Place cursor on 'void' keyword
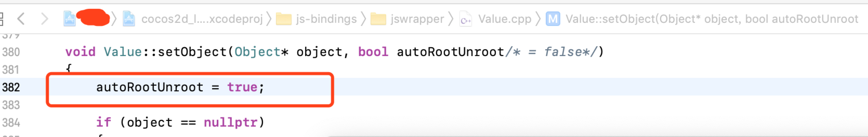Viewport: 868px width, 137px height. pyautogui.click(x=81, y=52)
